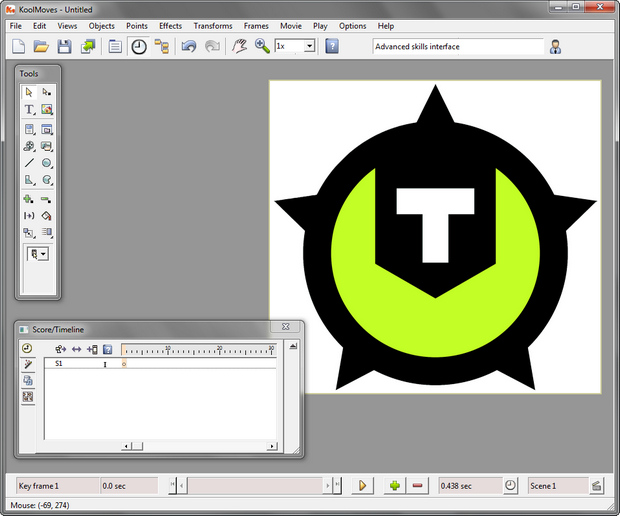Open the list view page icon
Viewport: 620px width, 516px height.
click(x=115, y=46)
